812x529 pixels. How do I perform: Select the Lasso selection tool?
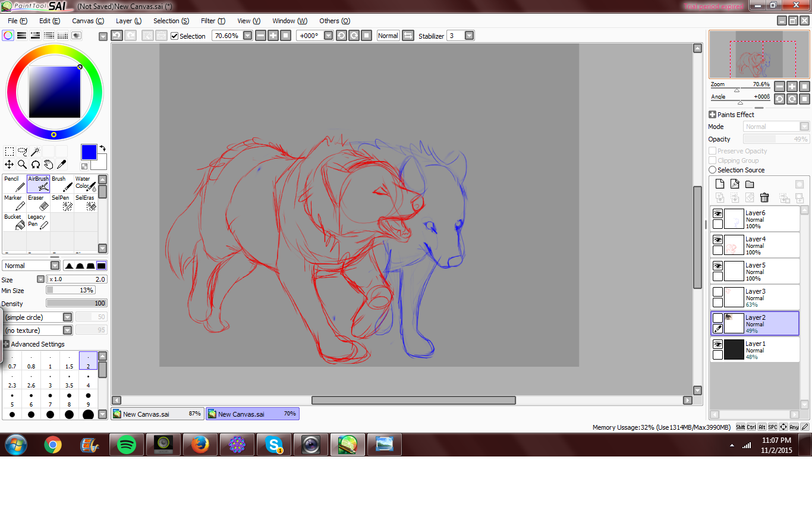click(23, 152)
